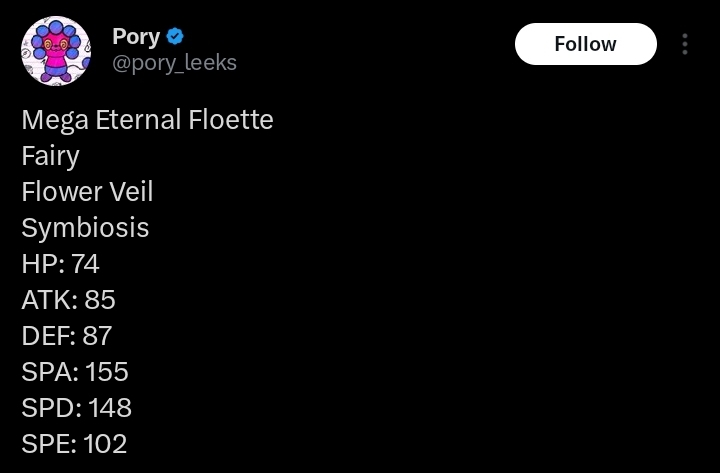Viewport: 720px width, 473px height.
Task: Open the three-dot more options menu
Action: pos(685,44)
